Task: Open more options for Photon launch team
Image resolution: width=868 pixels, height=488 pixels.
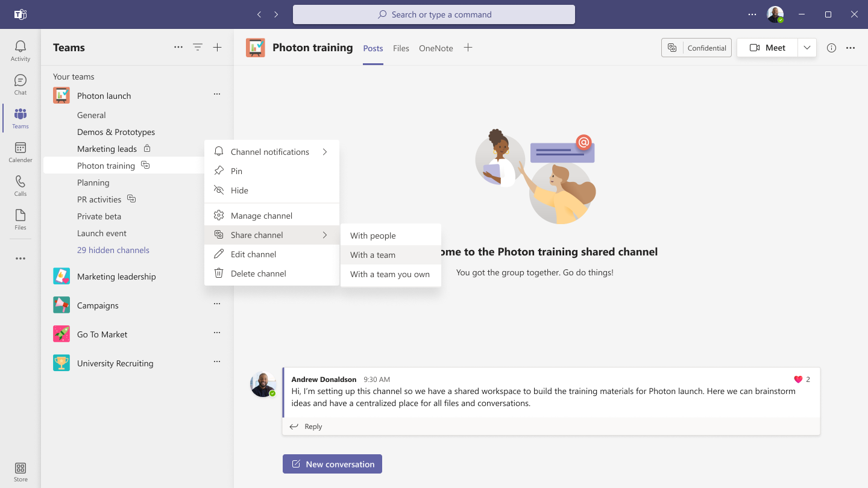Action: click(217, 94)
